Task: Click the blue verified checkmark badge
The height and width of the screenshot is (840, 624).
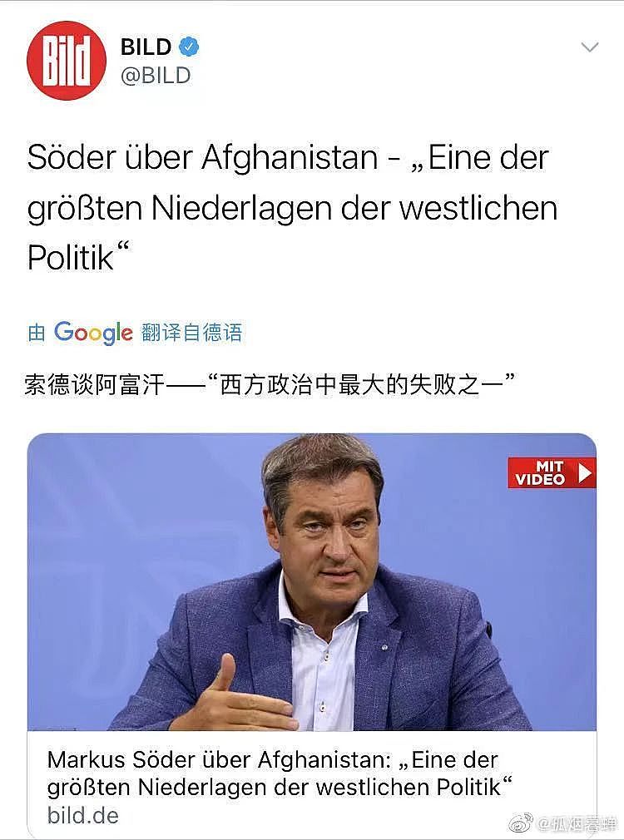Action: tap(189, 47)
